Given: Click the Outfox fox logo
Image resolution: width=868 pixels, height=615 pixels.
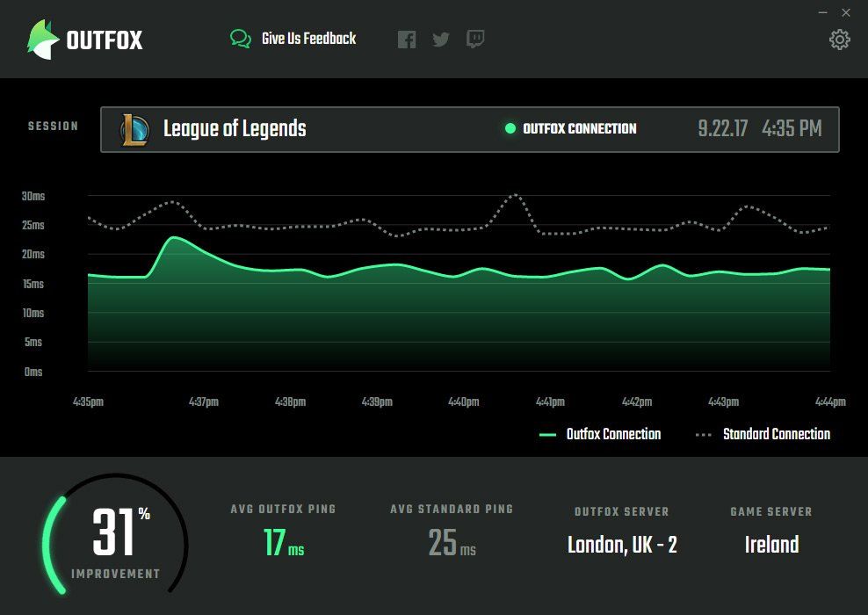Looking at the screenshot, I should [x=41, y=38].
